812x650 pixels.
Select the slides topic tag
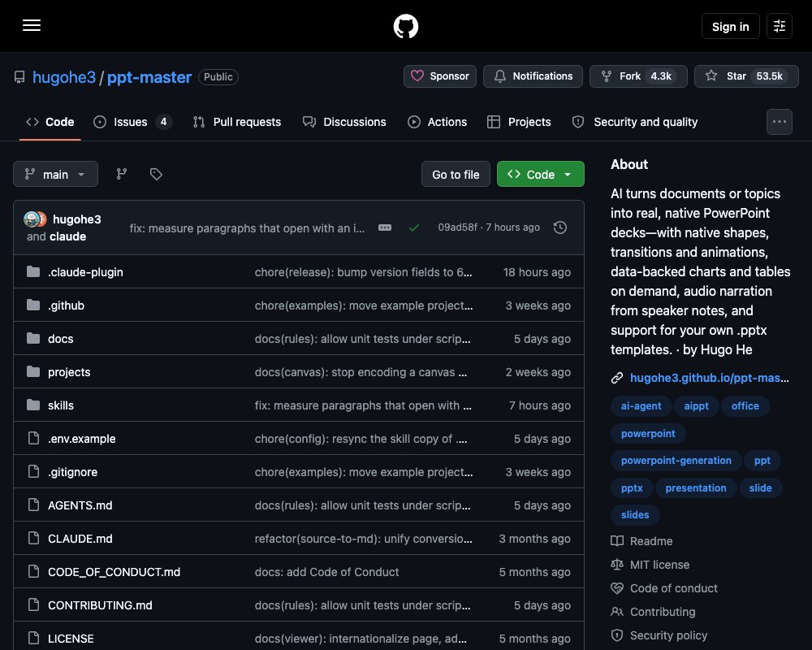point(635,514)
